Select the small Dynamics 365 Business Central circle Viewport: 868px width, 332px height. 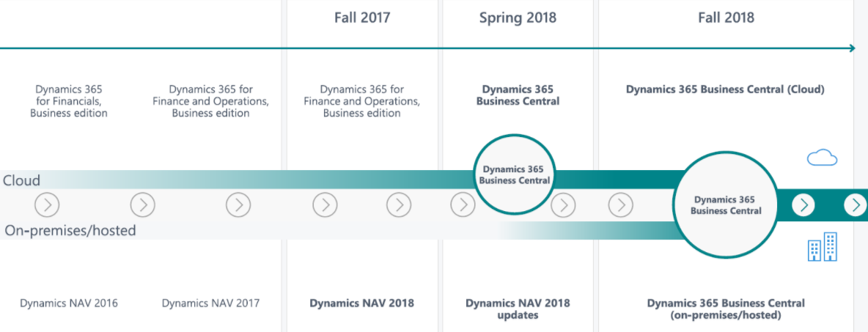tap(514, 175)
